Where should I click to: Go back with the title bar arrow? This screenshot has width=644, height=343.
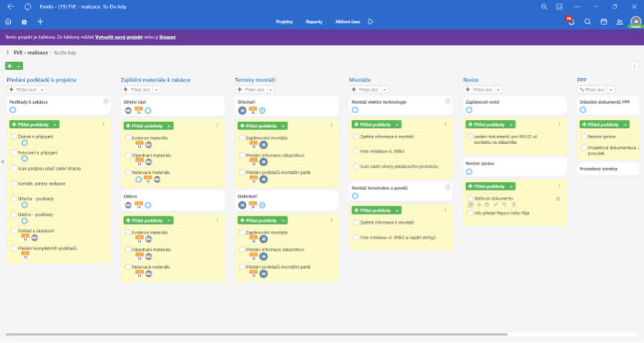(11, 6)
